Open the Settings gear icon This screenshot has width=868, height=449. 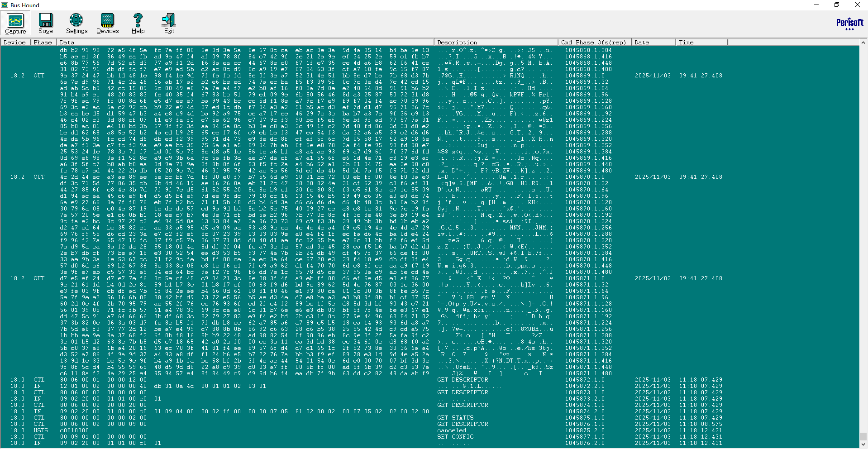pos(76,24)
